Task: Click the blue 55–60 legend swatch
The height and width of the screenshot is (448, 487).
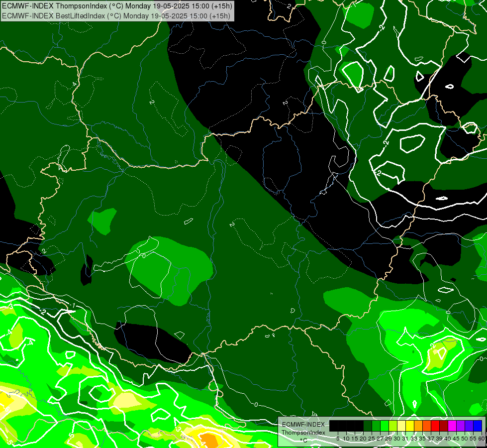Action: 478,426
